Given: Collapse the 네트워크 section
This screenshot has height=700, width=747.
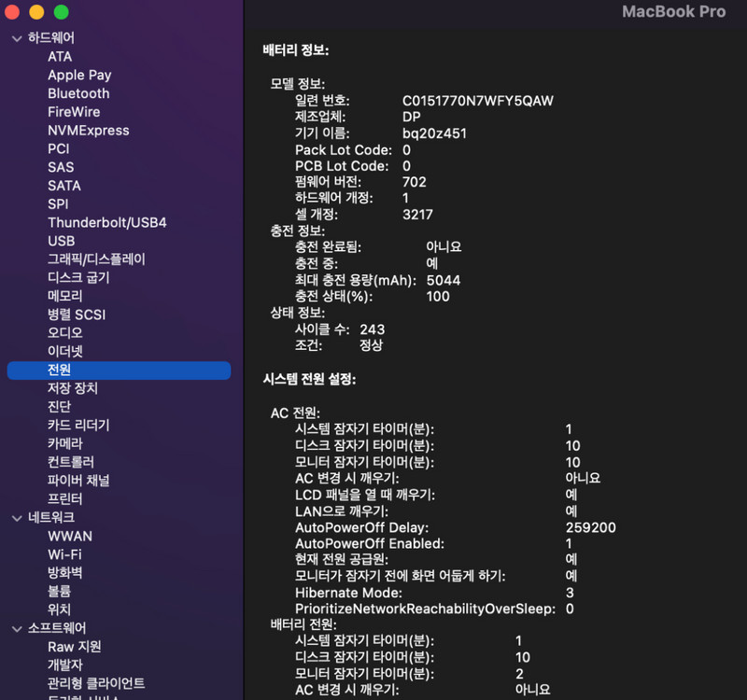Looking at the screenshot, I should pos(16,517).
